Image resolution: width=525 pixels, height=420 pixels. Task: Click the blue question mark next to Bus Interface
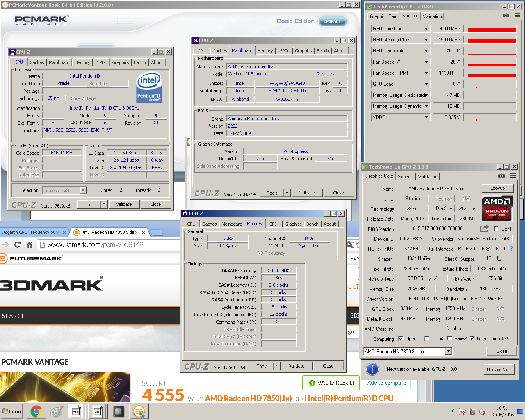point(511,249)
